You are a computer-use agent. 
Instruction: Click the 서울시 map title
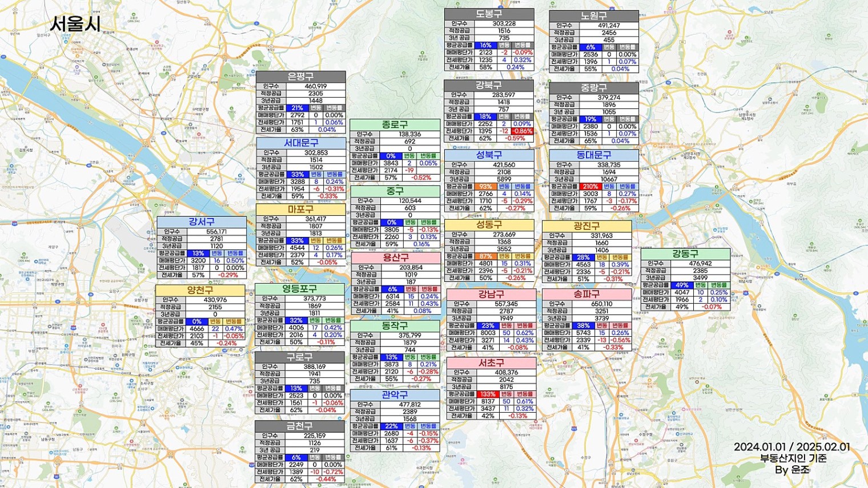tap(75, 24)
